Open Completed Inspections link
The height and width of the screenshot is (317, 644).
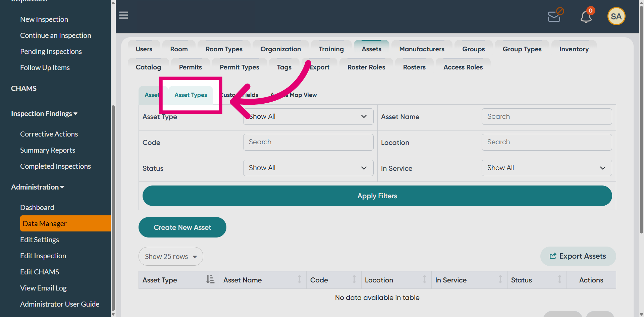pos(55,166)
